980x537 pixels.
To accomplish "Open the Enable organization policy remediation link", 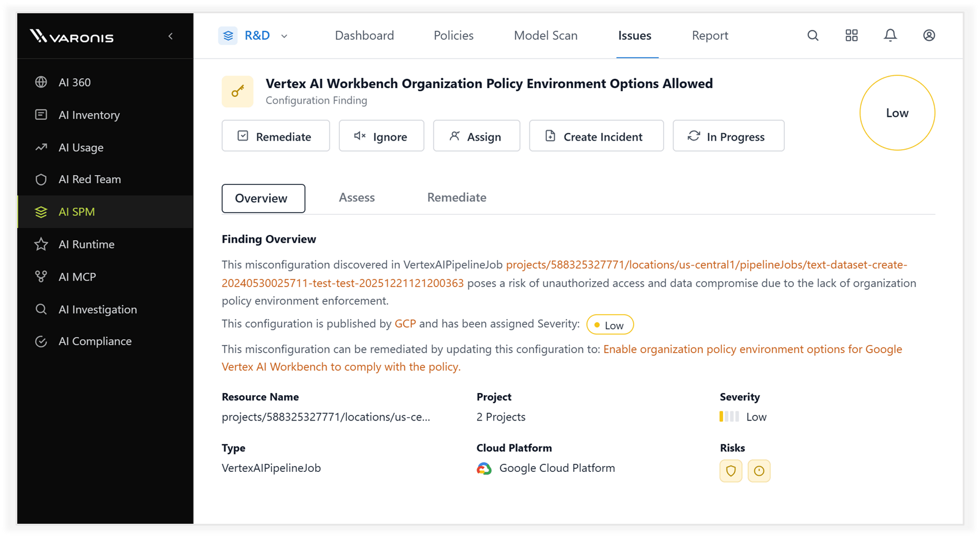I will (562, 358).
